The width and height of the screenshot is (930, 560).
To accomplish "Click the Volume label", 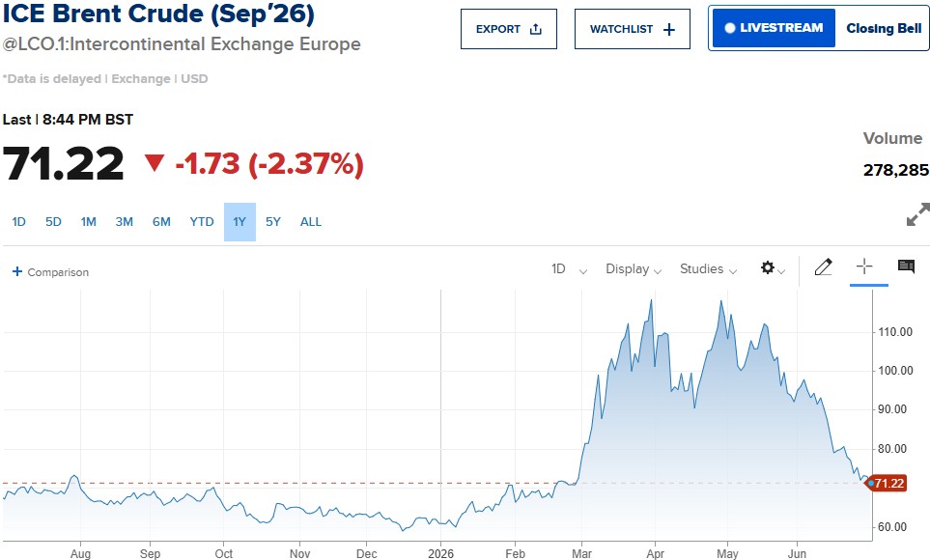I will pos(892,138).
